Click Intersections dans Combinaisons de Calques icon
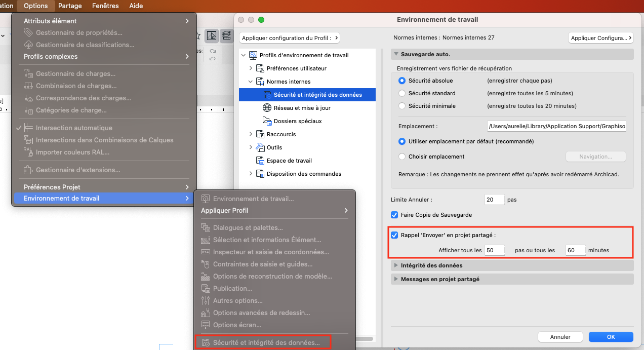The width and height of the screenshot is (644, 350). coord(28,140)
